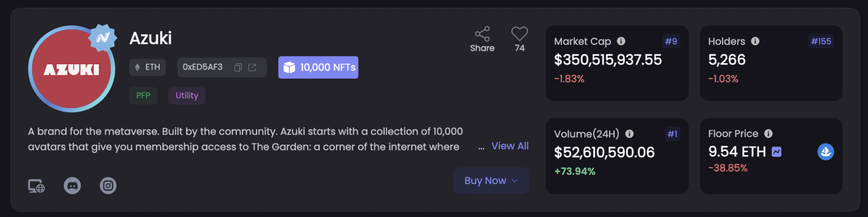This screenshot has width=868, height=217.
Task: Click View All to expand the description
Action: point(510,146)
